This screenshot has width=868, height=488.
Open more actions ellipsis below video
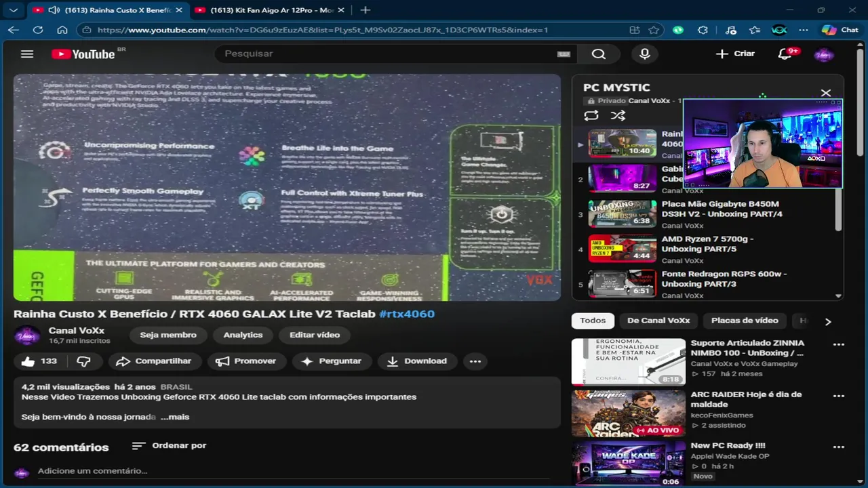(x=475, y=361)
